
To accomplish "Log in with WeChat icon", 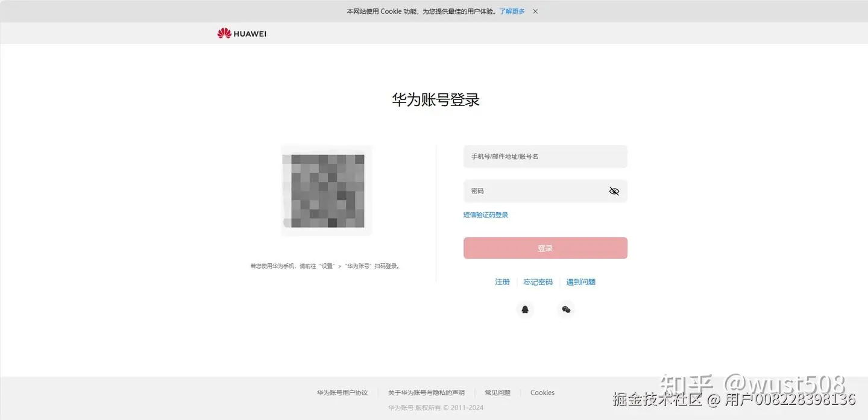I will 566,310.
